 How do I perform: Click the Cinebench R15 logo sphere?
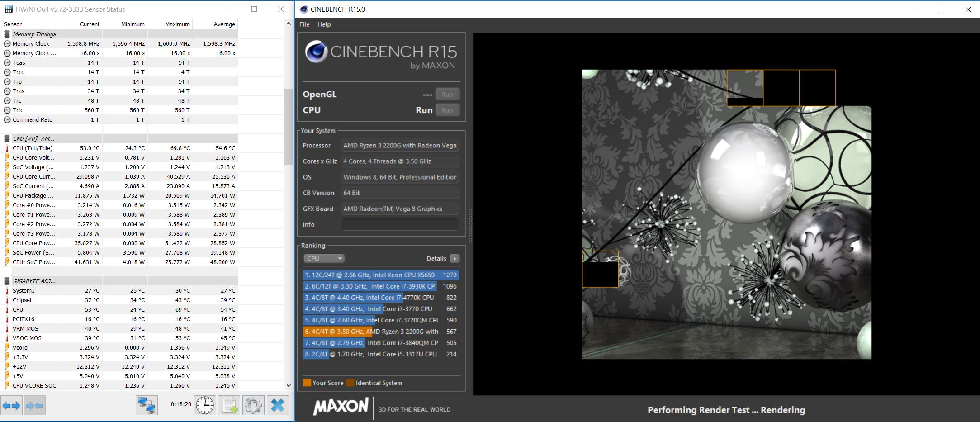[316, 52]
